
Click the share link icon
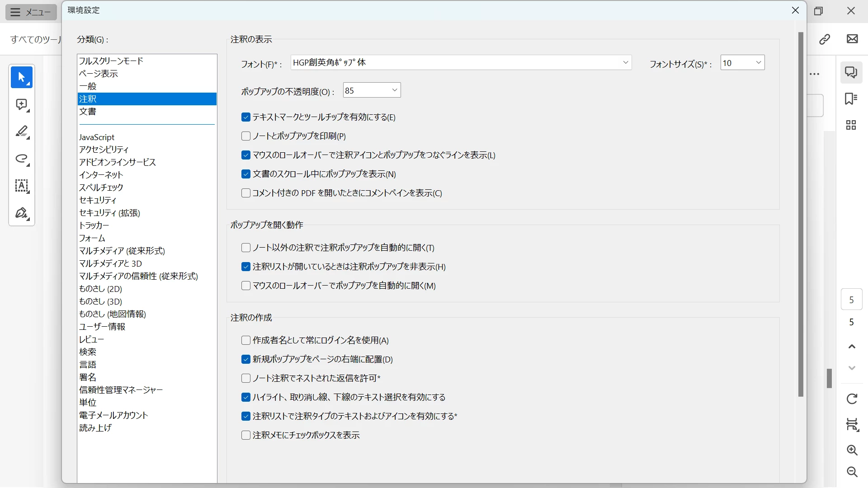click(825, 39)
